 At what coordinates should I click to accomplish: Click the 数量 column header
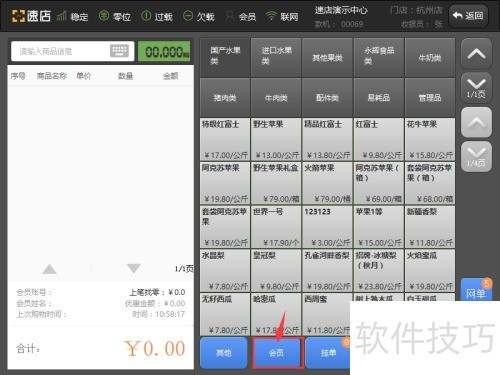tap(125, 76)
